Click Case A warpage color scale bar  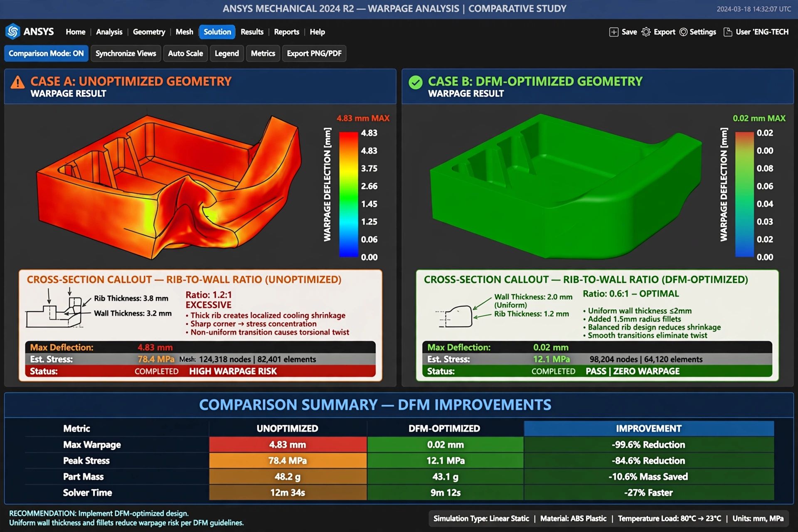point(348,195)
